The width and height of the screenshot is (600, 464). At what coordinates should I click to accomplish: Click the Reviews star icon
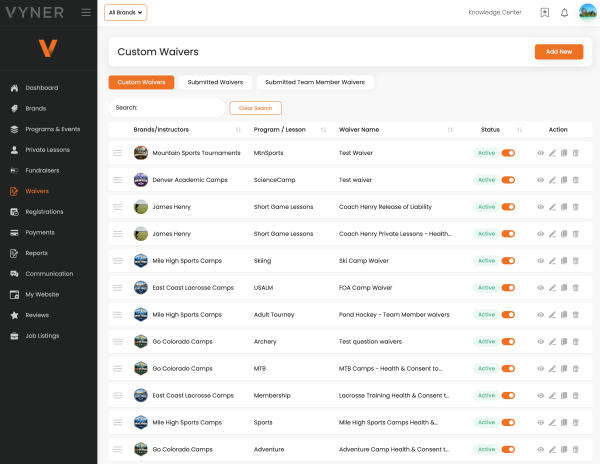(x=14, y=315)
